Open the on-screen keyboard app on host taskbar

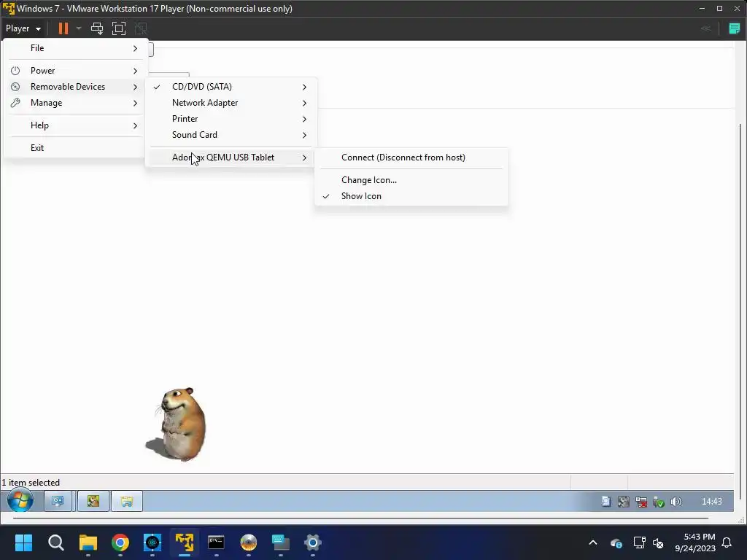[281, 542]
